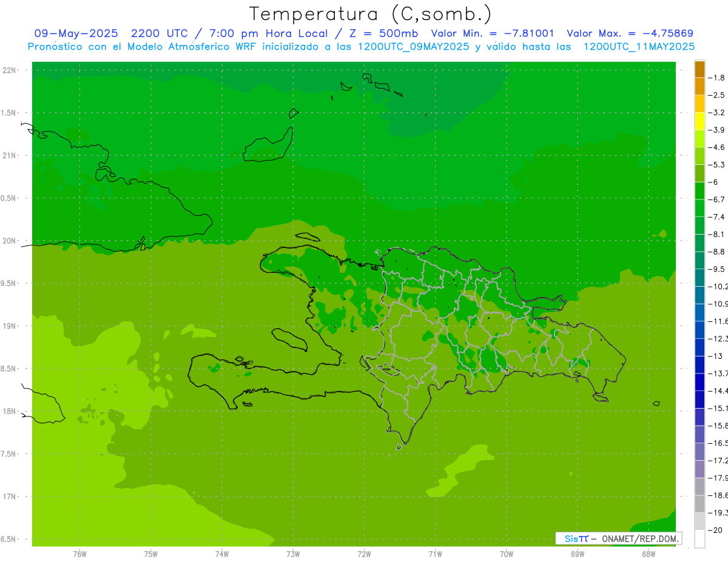Click the "-8.8" color bar value
Viewport: 728px width, 562px height.
tap(718, 252)
